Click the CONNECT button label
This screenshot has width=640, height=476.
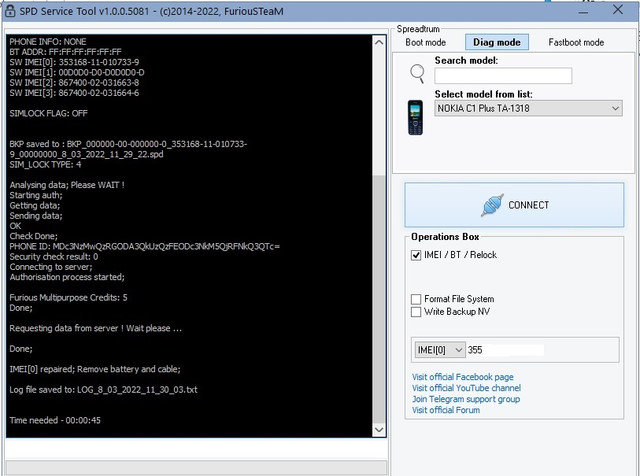point(528,205)
